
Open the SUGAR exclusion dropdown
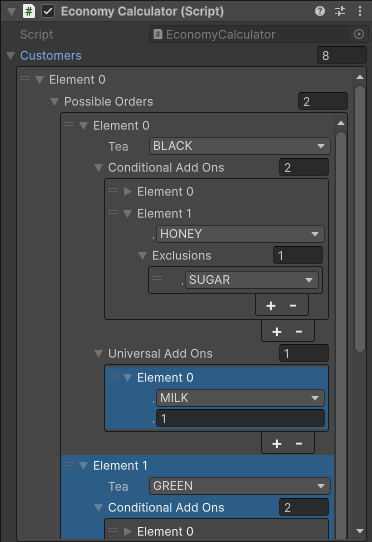click(x=252, y=280)
